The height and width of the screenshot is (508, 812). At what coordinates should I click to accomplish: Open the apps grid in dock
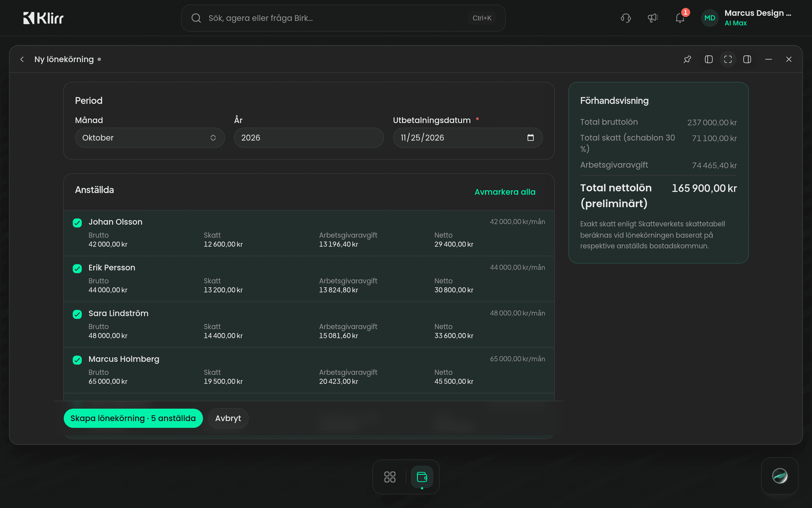(390, 477)
